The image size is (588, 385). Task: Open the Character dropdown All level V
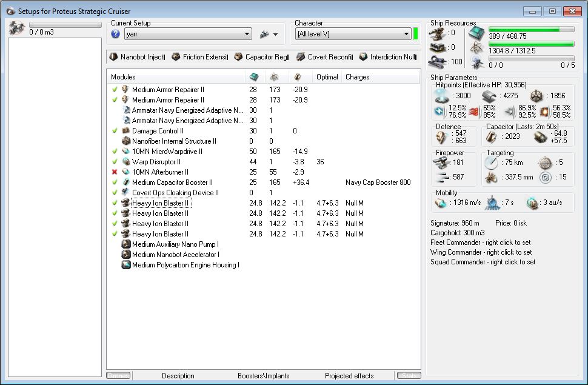[x=353, y=34]
